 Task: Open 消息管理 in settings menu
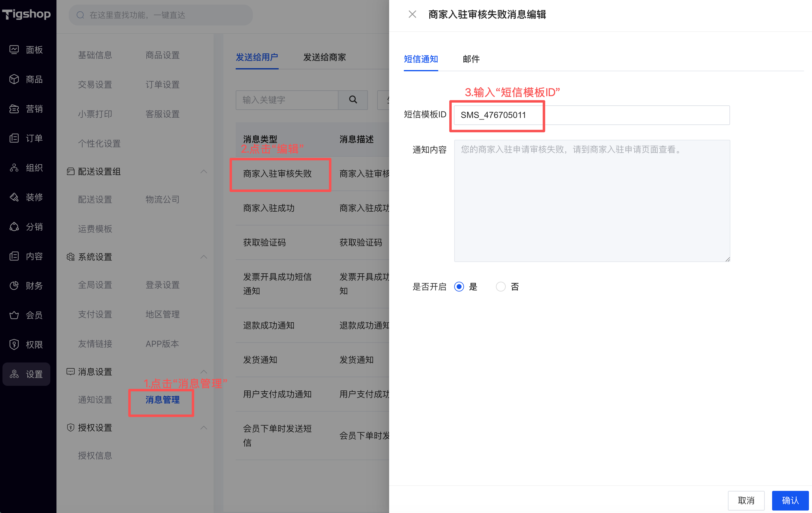[162, 400]
